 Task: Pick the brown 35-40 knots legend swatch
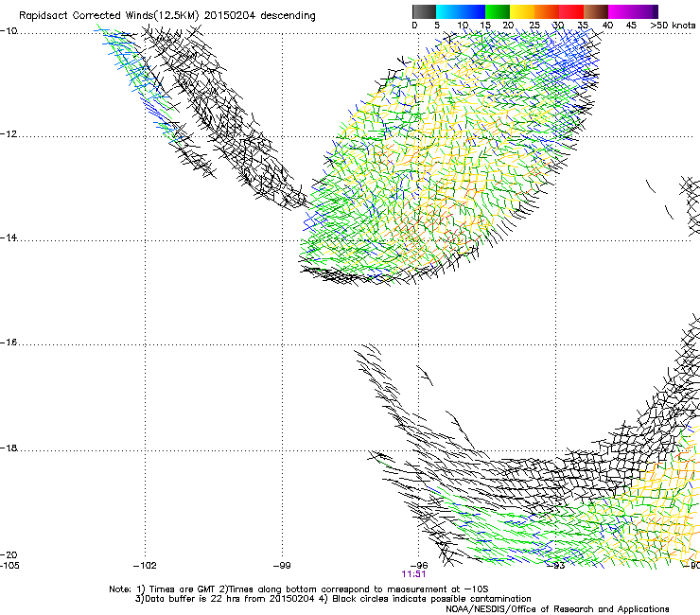click(x=596, y=11)
